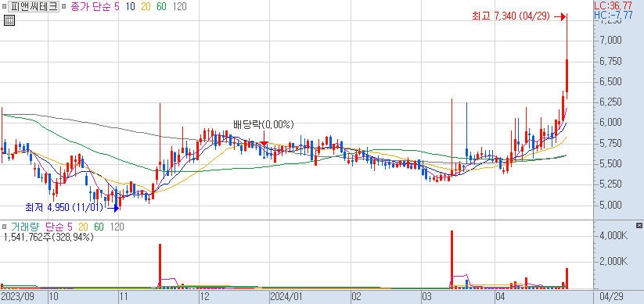This screenshot has height=304, width=644.
Task: Click the gray 120 volume average label
Action: point(117,227)
